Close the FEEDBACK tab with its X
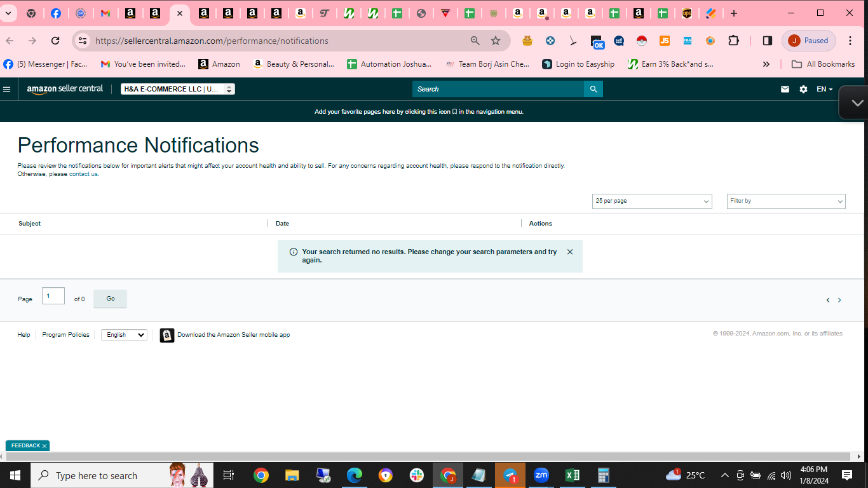This screenshot has width=868, height=488. pyautogui.click(x=44, y=446)
